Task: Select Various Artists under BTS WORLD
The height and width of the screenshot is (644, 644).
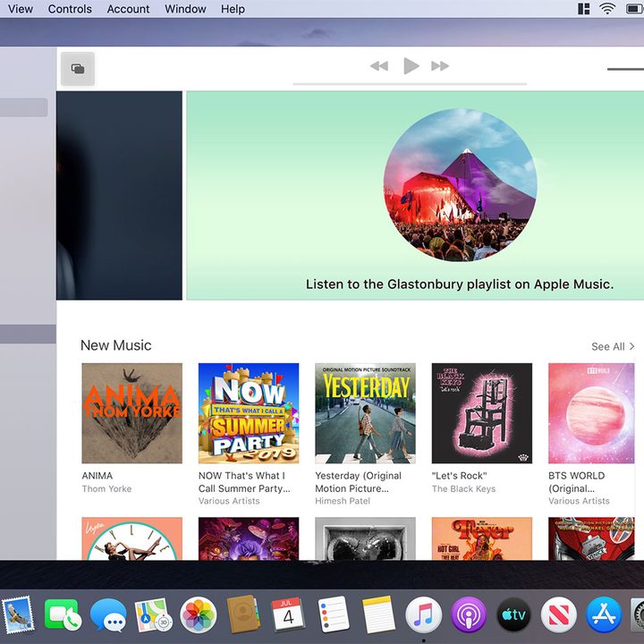Action: click(x=579, y=501)
